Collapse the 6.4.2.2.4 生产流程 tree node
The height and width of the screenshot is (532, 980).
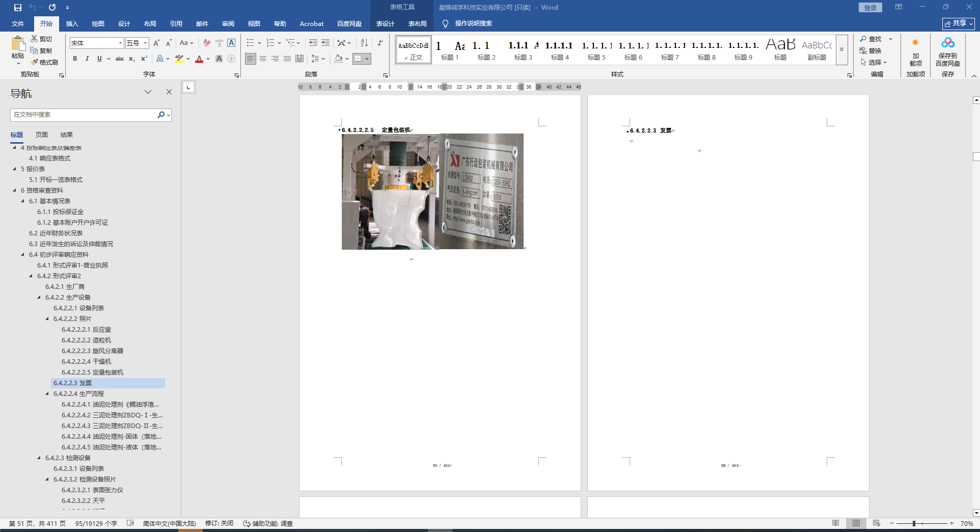pos(47,394)
